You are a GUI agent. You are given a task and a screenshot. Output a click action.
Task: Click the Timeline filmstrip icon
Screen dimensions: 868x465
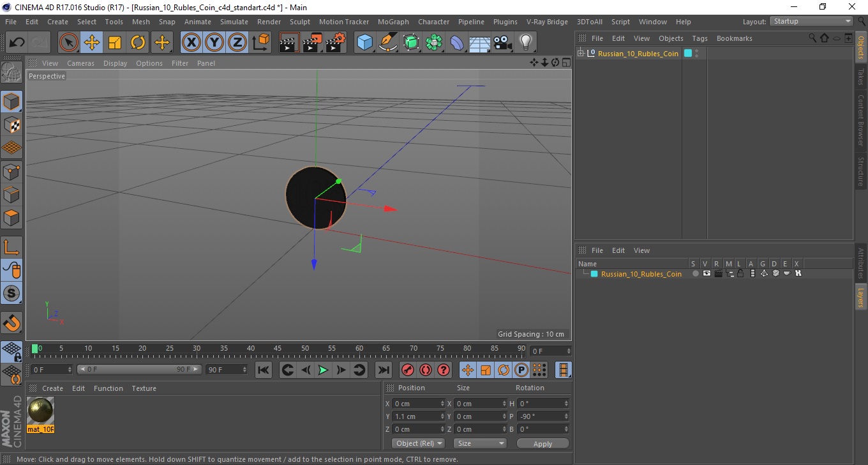pyautogui.click(x=564, y=370)
